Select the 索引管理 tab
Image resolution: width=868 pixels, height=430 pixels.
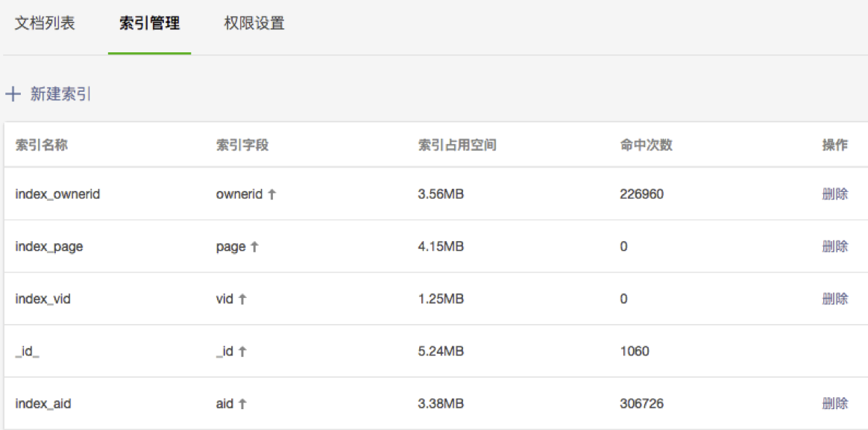pyautogui.click(x=149, y=24)
